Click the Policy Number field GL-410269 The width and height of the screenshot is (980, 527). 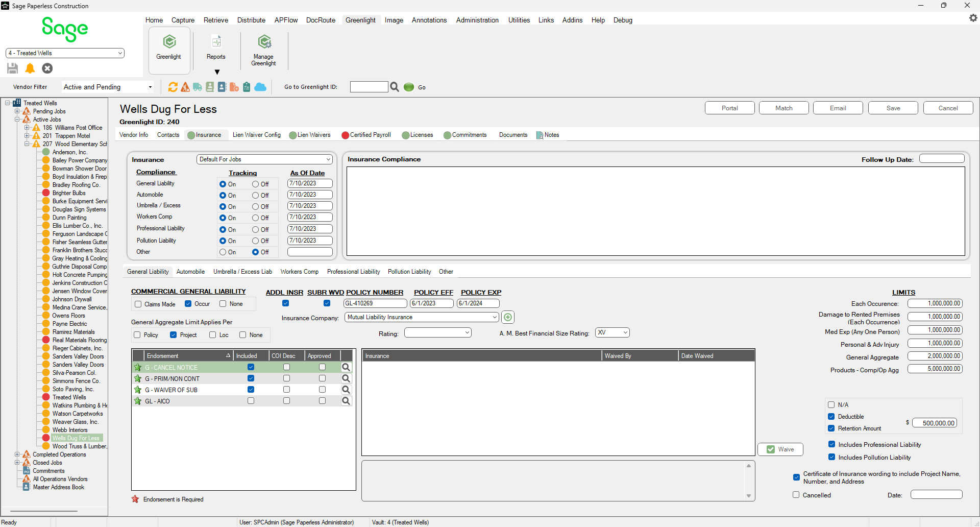point(375,303)
